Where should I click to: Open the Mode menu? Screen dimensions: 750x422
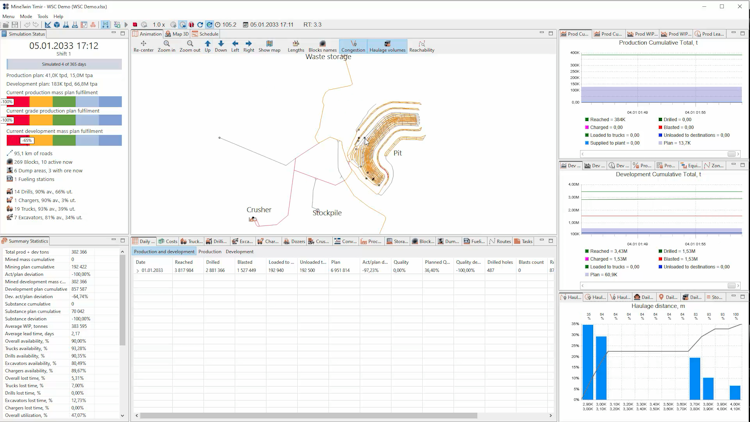point(26,16)
